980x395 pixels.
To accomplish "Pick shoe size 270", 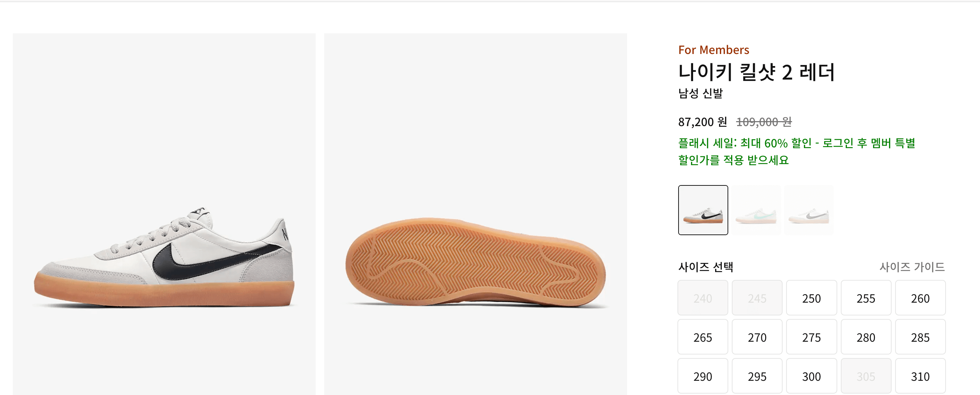I will (x=757, y=337).
